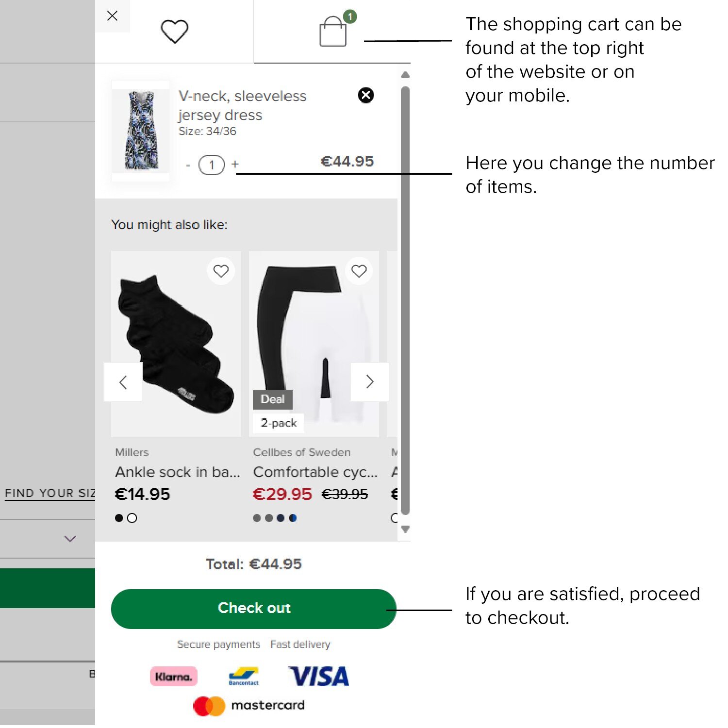Click the scrollbar up arrow in cart
This screenshot has width=728, height=728.
(405, 75)
